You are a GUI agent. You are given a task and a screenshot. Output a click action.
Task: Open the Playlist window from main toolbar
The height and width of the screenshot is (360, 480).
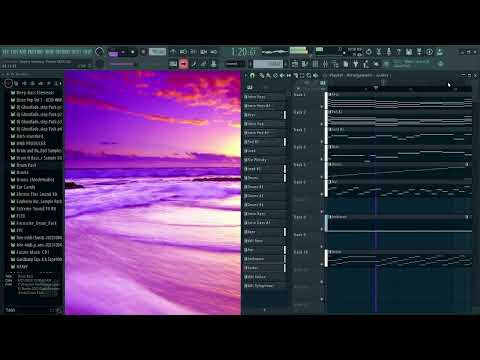[295, 64]
